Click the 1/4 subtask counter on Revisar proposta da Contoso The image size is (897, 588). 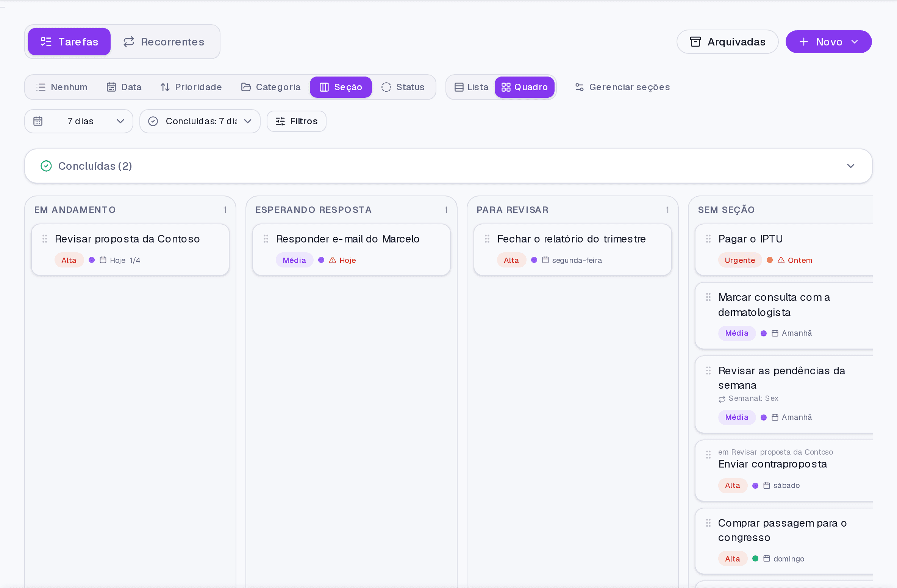click(x=135, y=260)
